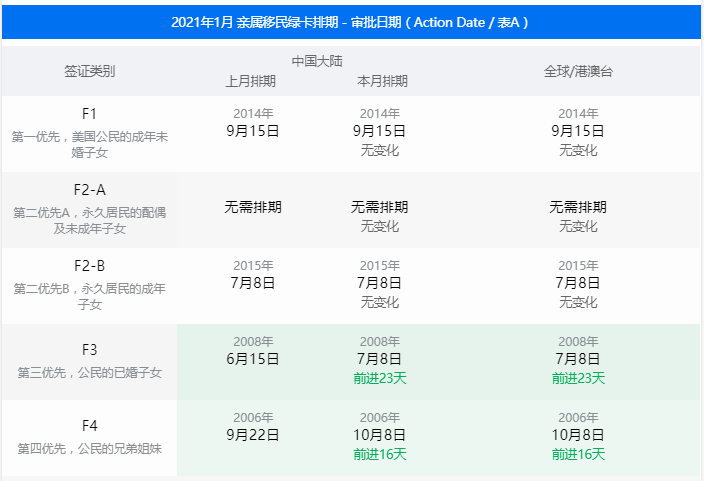Click F1 全球/港澳台 date '9月15日'
The height and width of the screenshot is (481, 704).
(578, 131)
